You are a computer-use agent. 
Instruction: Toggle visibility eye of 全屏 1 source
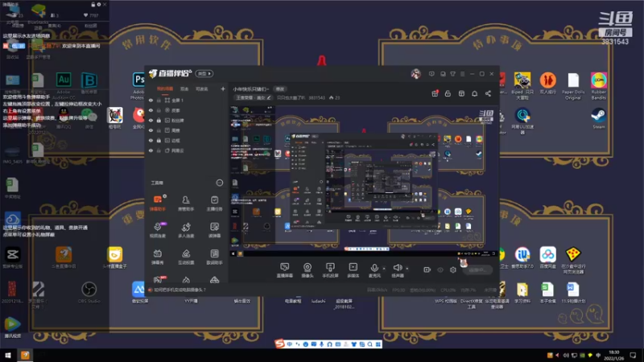tap(151, 100)
